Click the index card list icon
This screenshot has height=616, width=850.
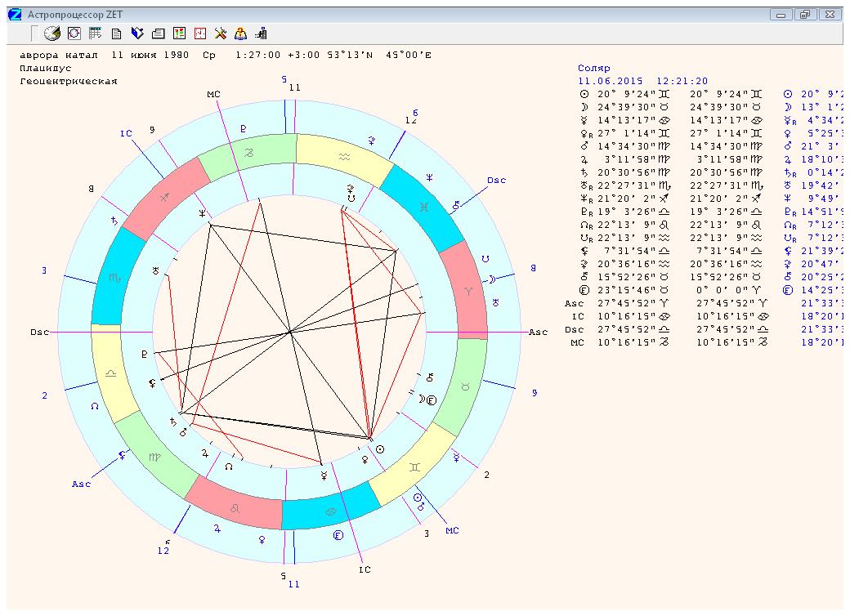[x=159, y=33]
